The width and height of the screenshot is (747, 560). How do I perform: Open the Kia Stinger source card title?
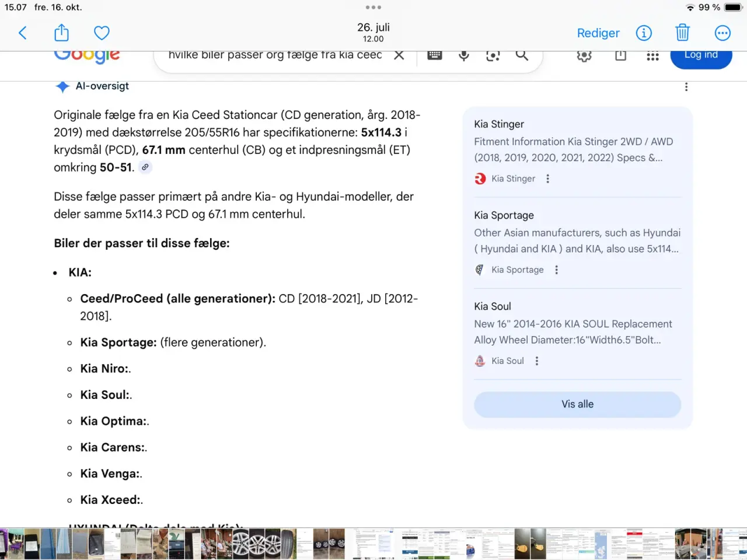499,124
